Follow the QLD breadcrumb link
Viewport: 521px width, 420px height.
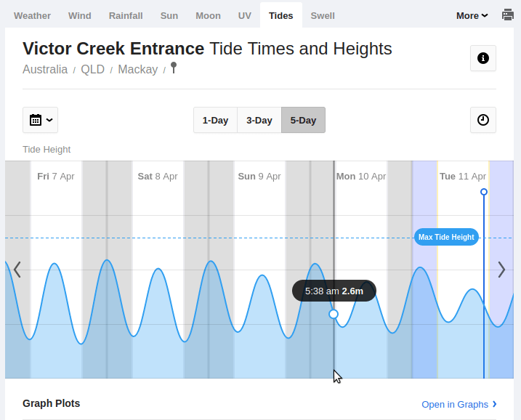(x=92, y=70)
